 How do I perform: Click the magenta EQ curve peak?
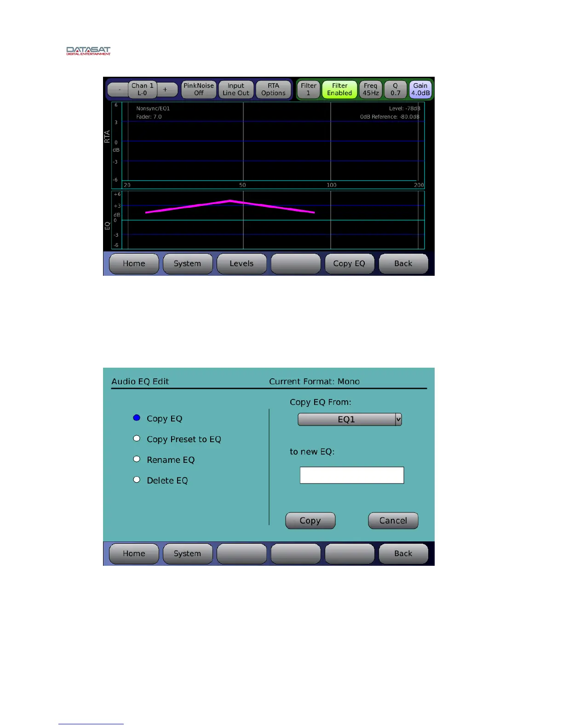click(230, 201)
